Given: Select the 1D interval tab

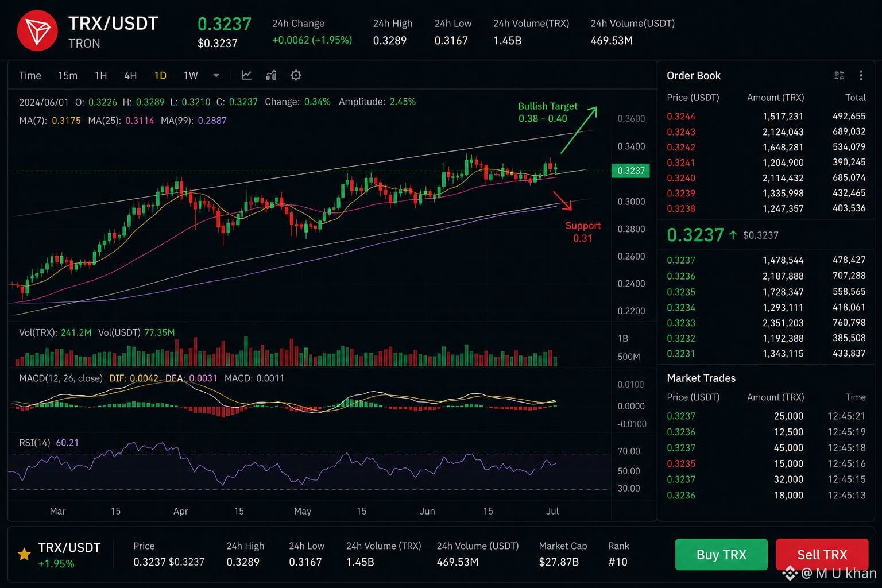Looking at the screenshot, I should click(x=160, y=75).
